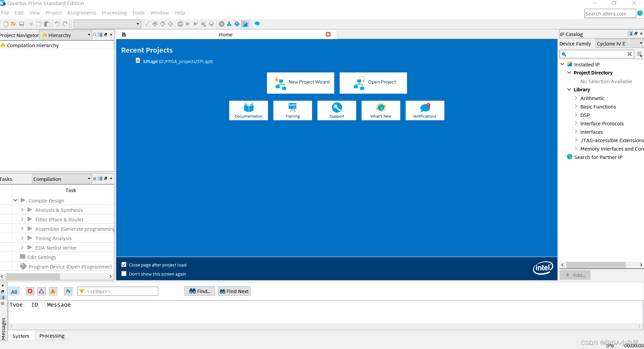This screenshot has height=349, width=644.
Task: Click the blue speech bubble feedback icon
Action: [257, 24]
